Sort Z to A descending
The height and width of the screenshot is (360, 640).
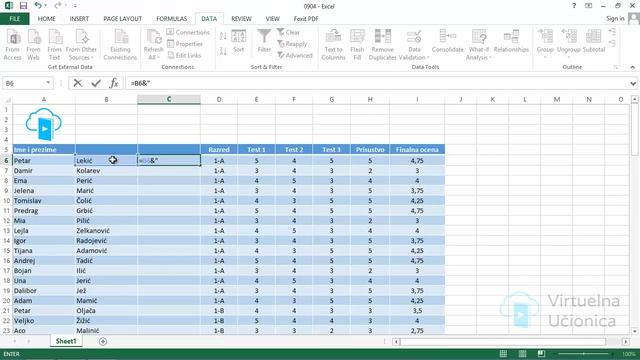click(223, 51)
